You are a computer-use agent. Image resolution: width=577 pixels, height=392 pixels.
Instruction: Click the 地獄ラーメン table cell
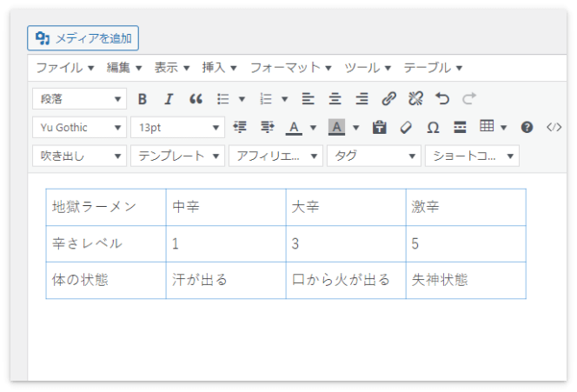pos(106,207)
